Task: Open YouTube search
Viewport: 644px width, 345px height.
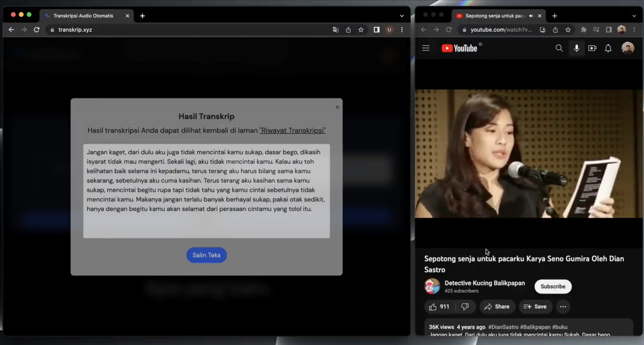Action: (x=559, y=48)
